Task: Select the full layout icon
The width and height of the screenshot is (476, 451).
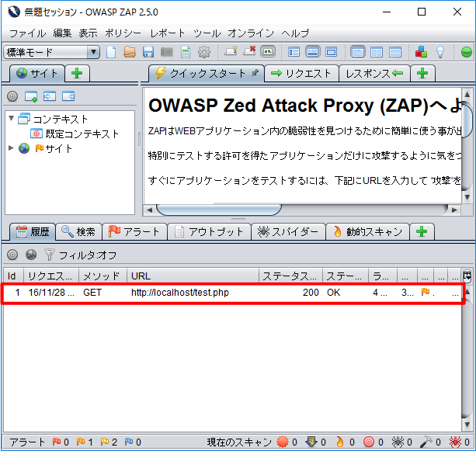Action: click(x=331, y=52)
